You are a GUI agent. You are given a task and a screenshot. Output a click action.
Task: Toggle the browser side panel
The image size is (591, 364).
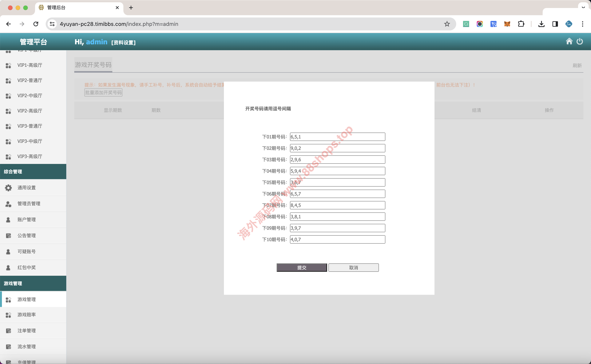click(555, 24)
